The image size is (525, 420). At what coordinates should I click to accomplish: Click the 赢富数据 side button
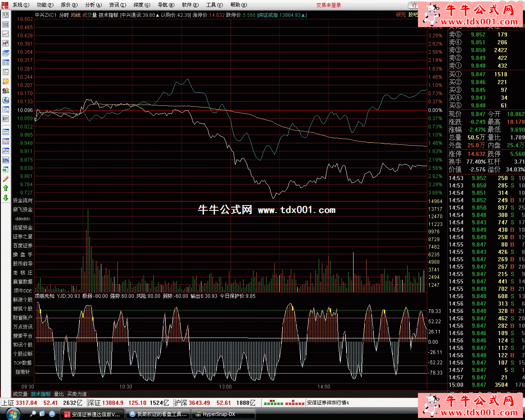click(x=23, y=282)
